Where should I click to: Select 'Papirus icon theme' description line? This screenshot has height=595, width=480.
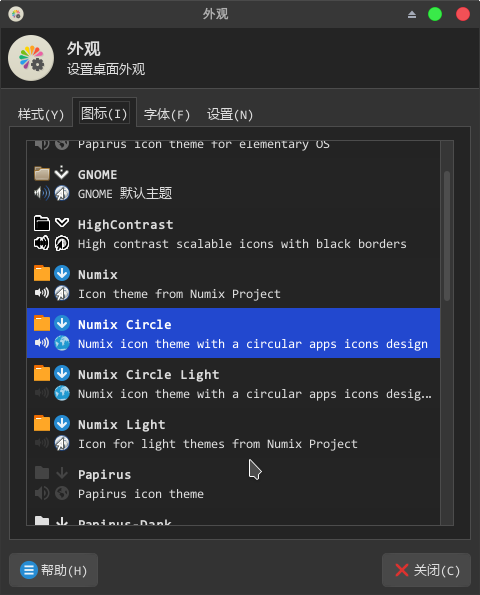pos(141,494)
